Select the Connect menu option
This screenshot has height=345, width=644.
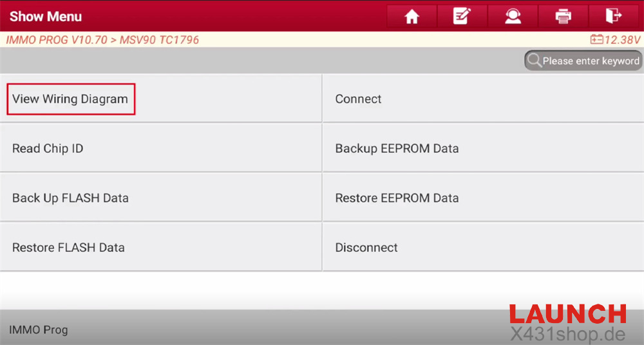[x=358, y=99]
